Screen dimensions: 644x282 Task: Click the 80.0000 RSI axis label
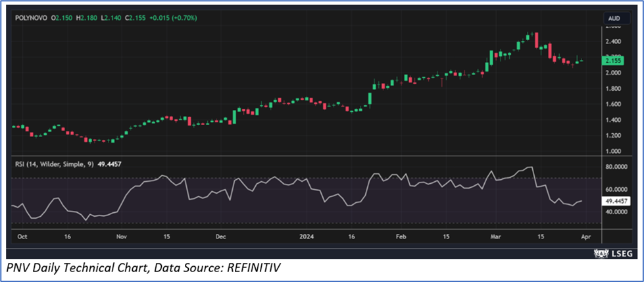(x=616, y=167)
